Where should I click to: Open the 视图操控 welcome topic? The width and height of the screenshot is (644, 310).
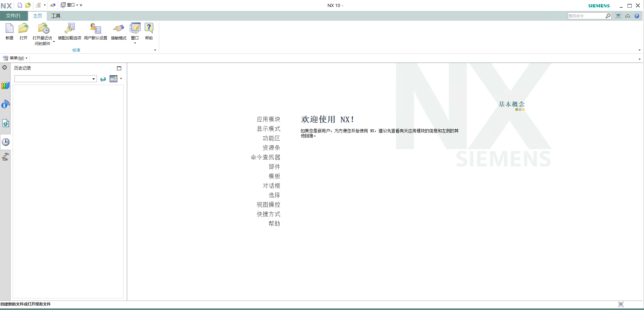tap(268, 205)
